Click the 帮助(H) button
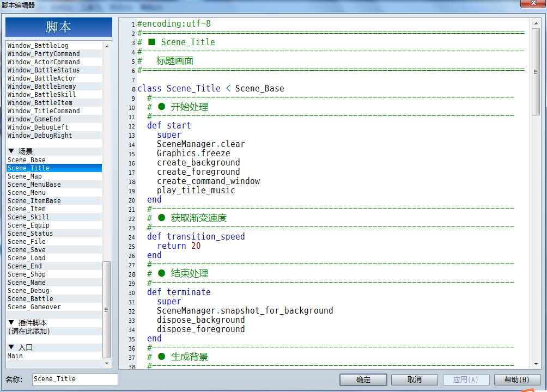 517,379
